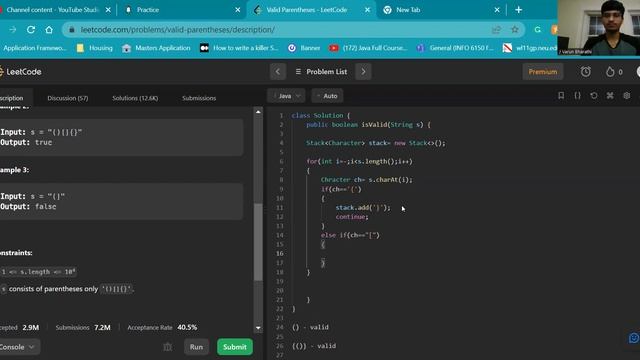The image size is (640, 360).
Task: Open the Masters Application bookmark
Action: [x=157, y=48]
